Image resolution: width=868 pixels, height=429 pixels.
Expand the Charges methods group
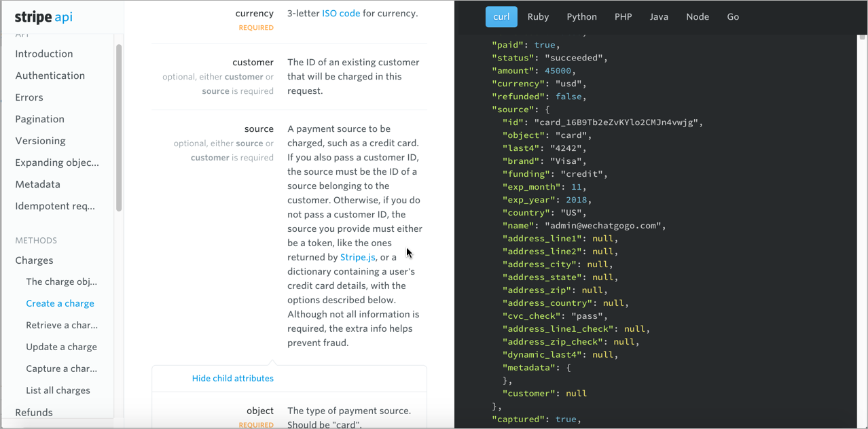point(34,260)
